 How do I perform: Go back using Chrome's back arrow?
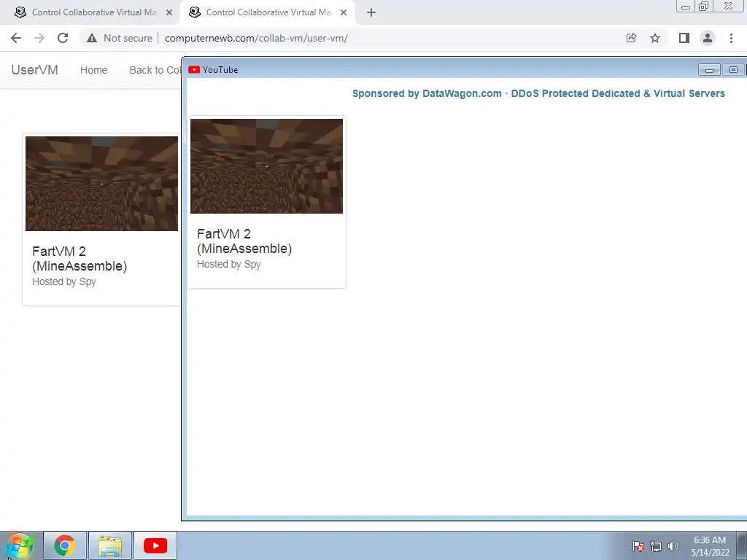click(x=16, y=38)
